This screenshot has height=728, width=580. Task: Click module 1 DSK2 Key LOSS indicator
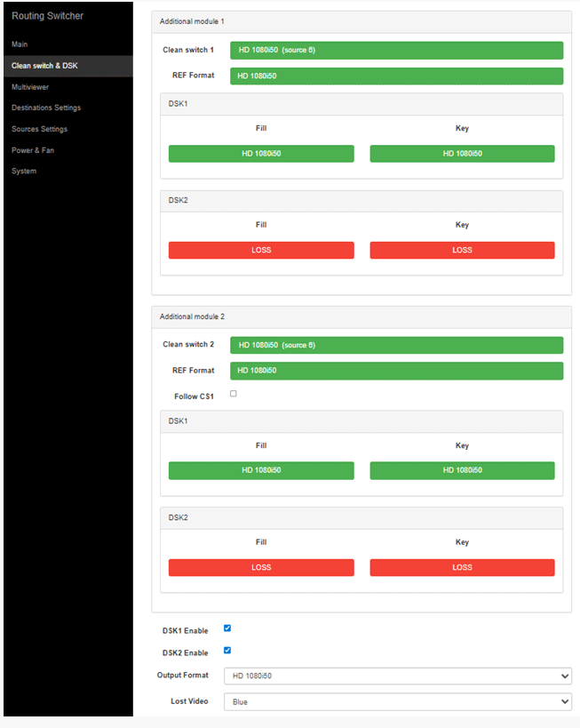click(462, 251)
